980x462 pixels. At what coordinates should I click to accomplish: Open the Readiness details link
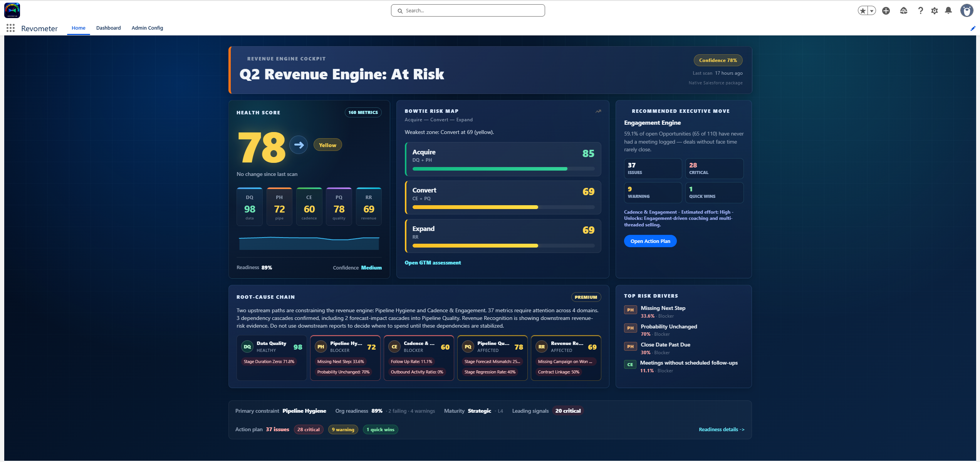pyautogui.click(x=722, y=429)
